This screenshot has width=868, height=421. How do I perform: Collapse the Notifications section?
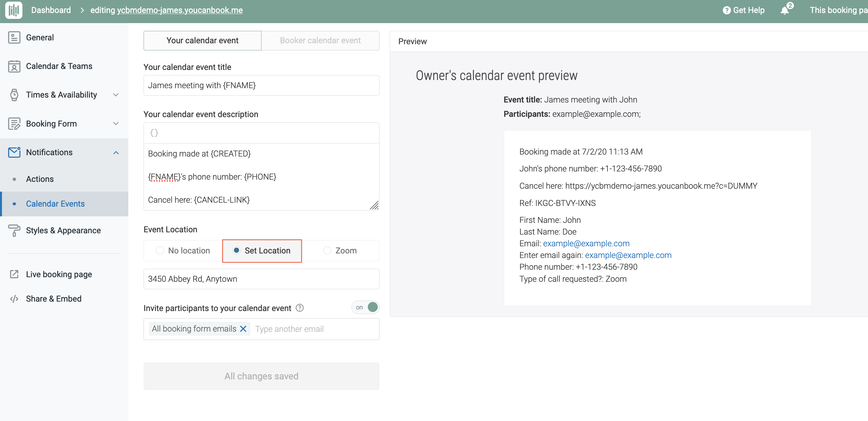click(116, 153)
